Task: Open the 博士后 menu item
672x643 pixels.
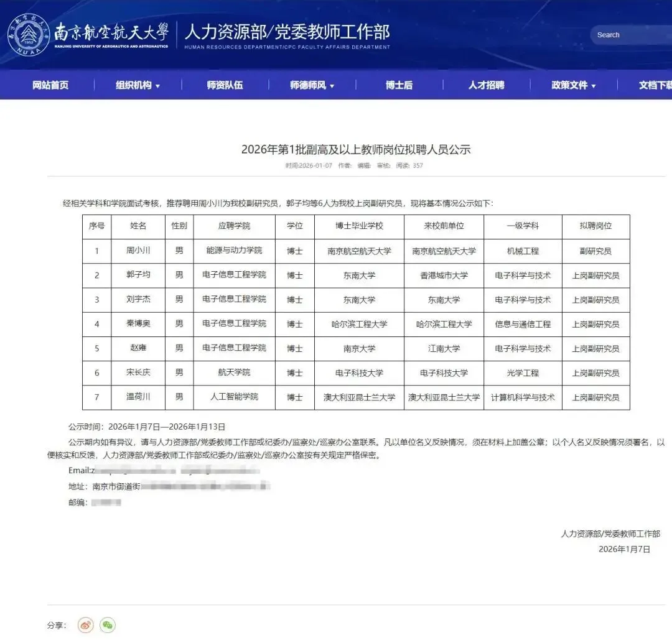Action: pos(399,85)
